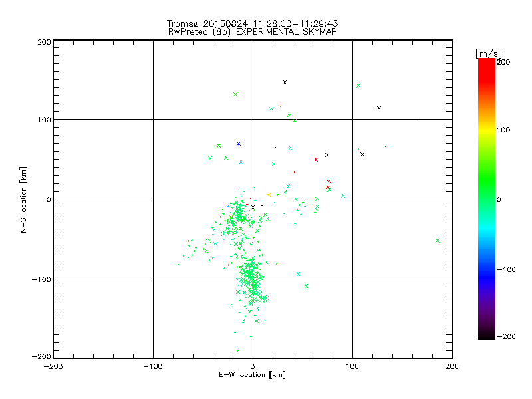Screen dimensions: 532x399
Task: Click the '0' tick label on the colorbar
Action: coord(499,199)
